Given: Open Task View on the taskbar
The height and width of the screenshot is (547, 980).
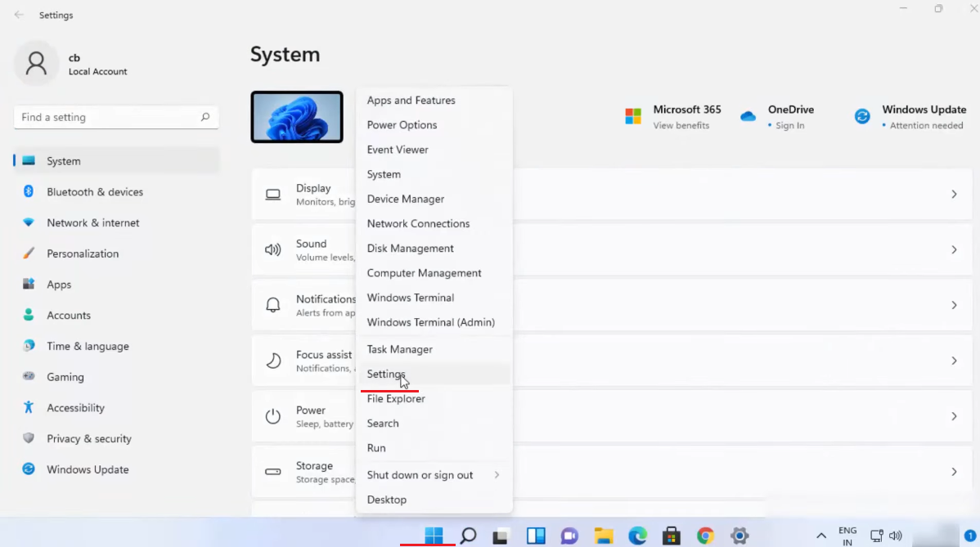Looking at the screenshot, I should [501, 535].
